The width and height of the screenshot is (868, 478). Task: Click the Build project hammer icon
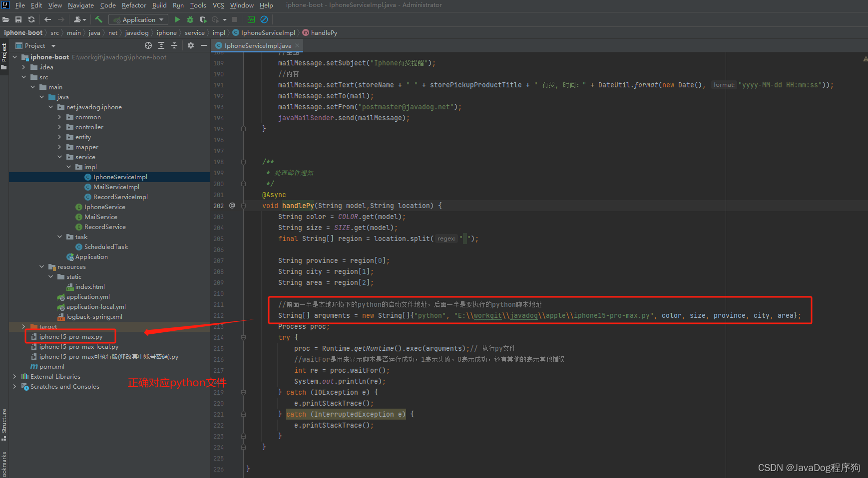tap(99, 19)
